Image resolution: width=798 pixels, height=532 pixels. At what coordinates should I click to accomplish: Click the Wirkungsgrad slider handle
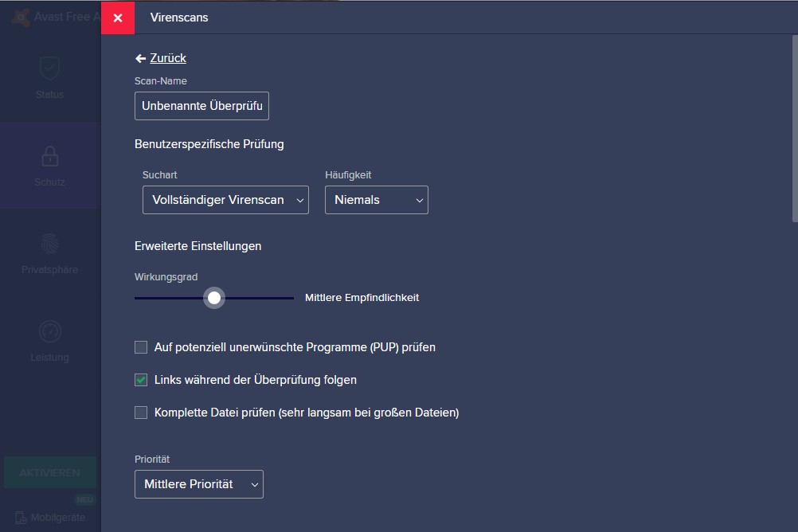(214, 298)
